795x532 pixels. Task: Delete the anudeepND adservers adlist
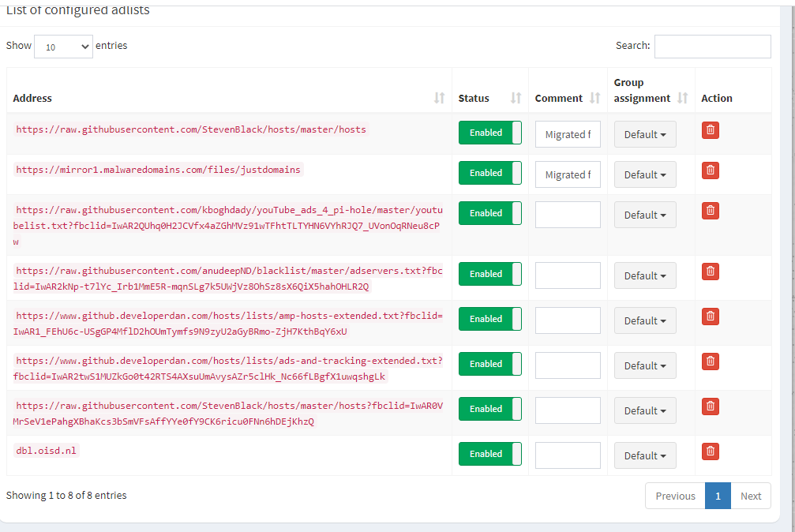coord(711,272)
